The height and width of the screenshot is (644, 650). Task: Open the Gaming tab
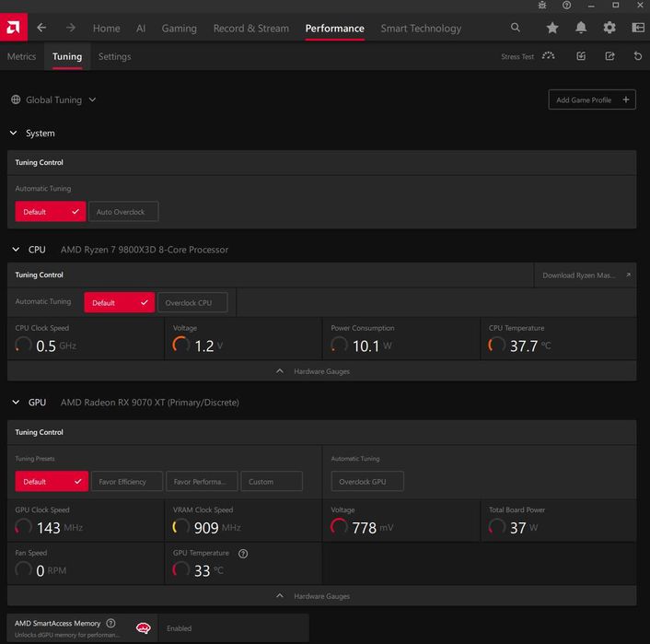180,29
